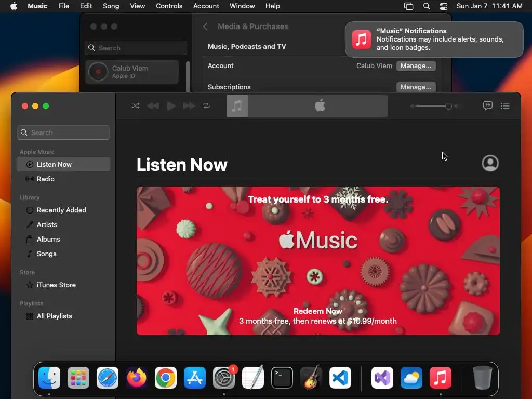Click the next track fast-forward button
The image size is (532, 399).
[189, 106]
